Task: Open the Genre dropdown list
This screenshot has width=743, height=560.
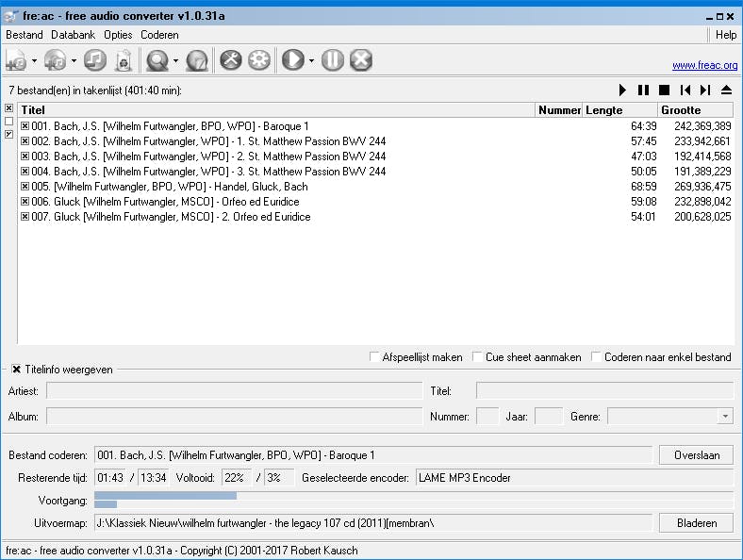Action: [725, 417]
